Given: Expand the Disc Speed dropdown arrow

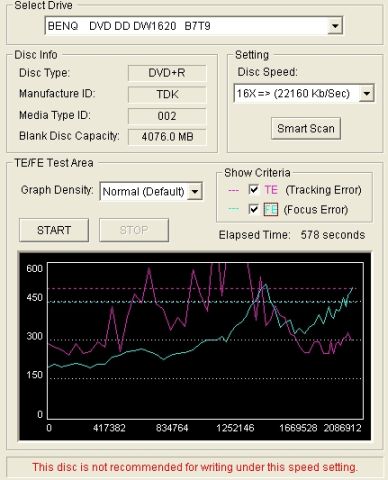Looking at the screenshot, I should coord(366,93).
